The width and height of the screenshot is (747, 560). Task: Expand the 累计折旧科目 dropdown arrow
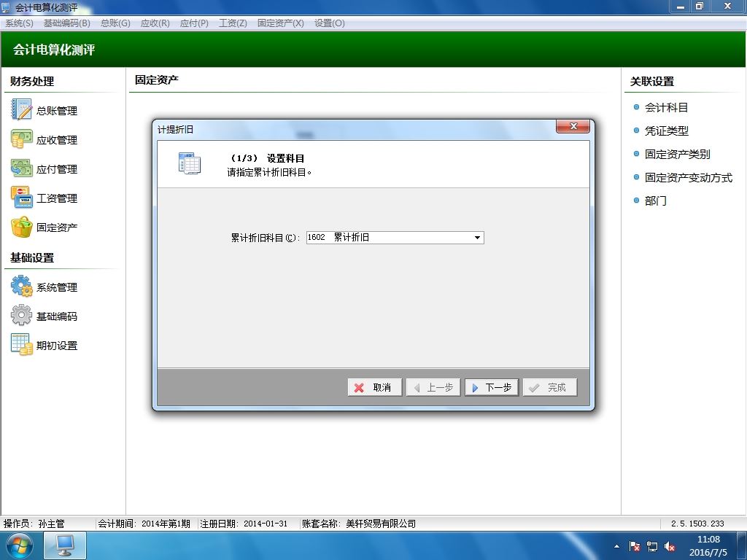(x=477, y=238)
